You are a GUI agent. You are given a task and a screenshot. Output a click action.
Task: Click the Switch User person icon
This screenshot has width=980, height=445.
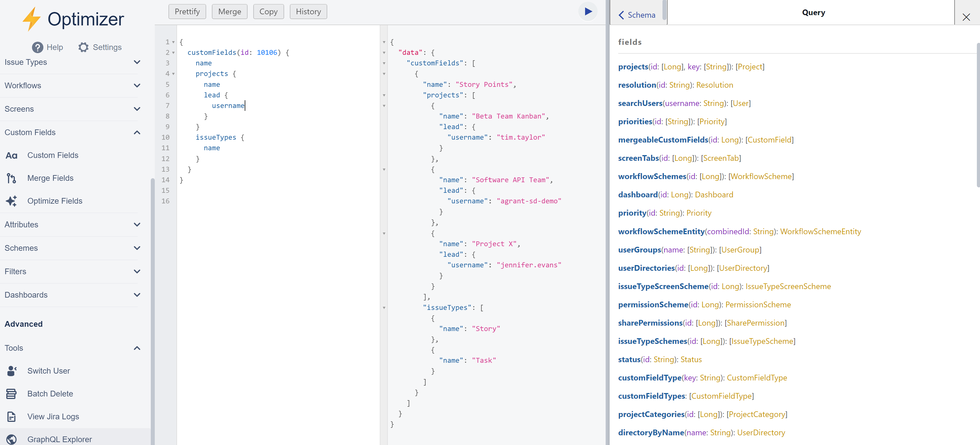pyautogui.click(x=12, y=371)
